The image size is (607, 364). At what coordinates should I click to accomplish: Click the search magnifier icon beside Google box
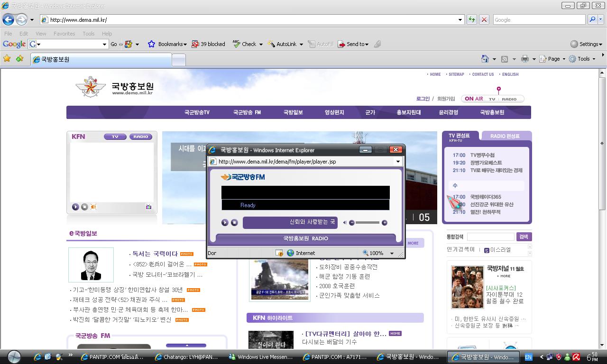(592, 19)
